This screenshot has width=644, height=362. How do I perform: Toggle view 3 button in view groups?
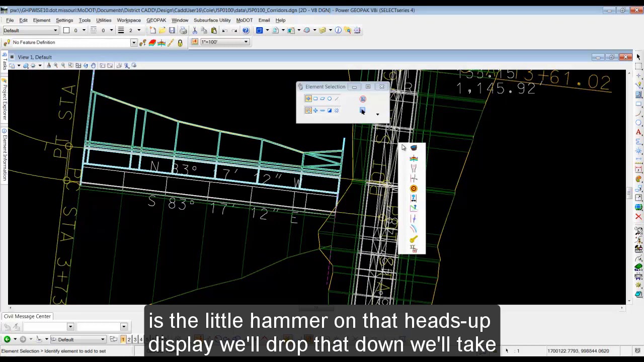(135, 339)
